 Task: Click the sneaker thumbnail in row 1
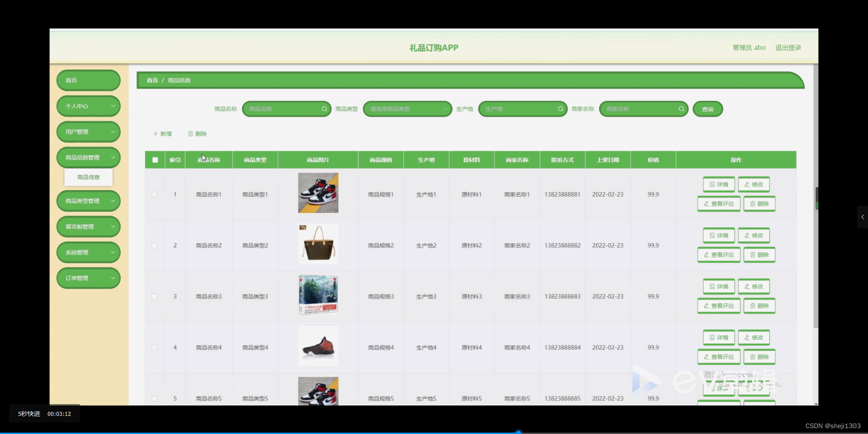(x=318, y=193)
